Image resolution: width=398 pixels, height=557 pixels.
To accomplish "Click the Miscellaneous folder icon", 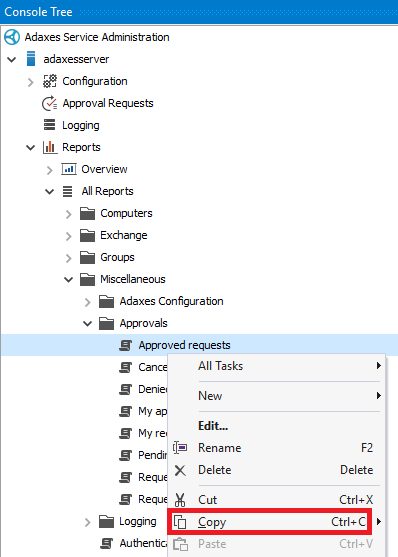I will tap(87, 280).
